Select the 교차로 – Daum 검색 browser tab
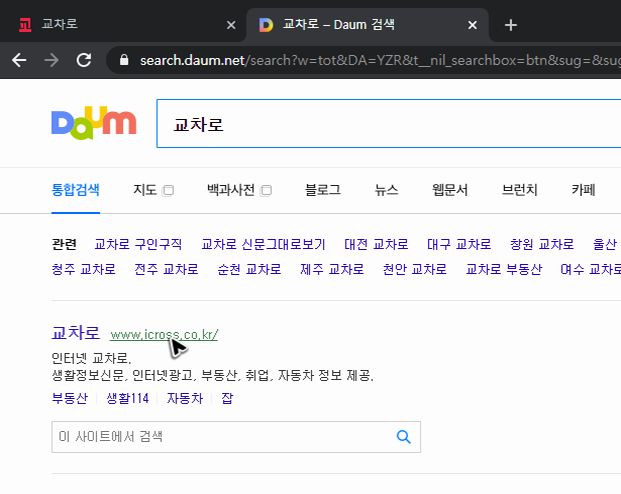The width and height of the screenshot is (621, 494). coord(368,25)
